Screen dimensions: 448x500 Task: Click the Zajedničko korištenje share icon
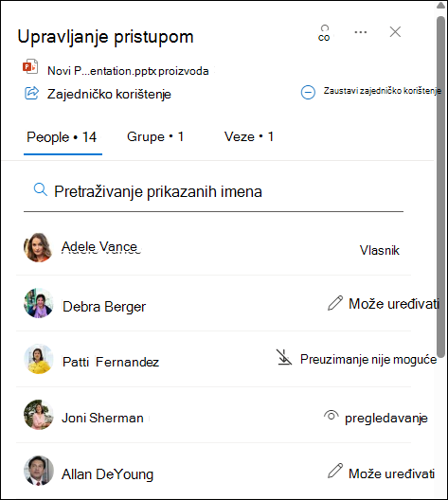pyautogui.click(x=32, y=93)
